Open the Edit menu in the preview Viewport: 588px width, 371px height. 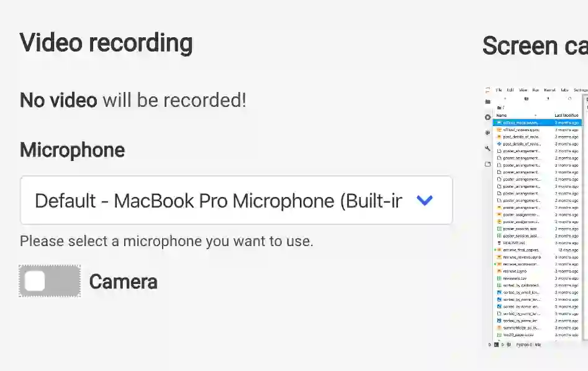pyautogui.click(x=510, y=90)
